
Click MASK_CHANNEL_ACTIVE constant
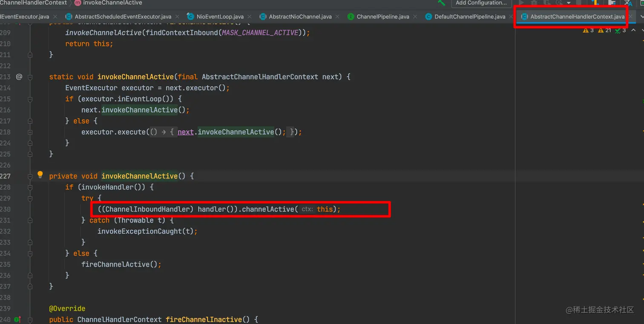click(x=260, y=33)
